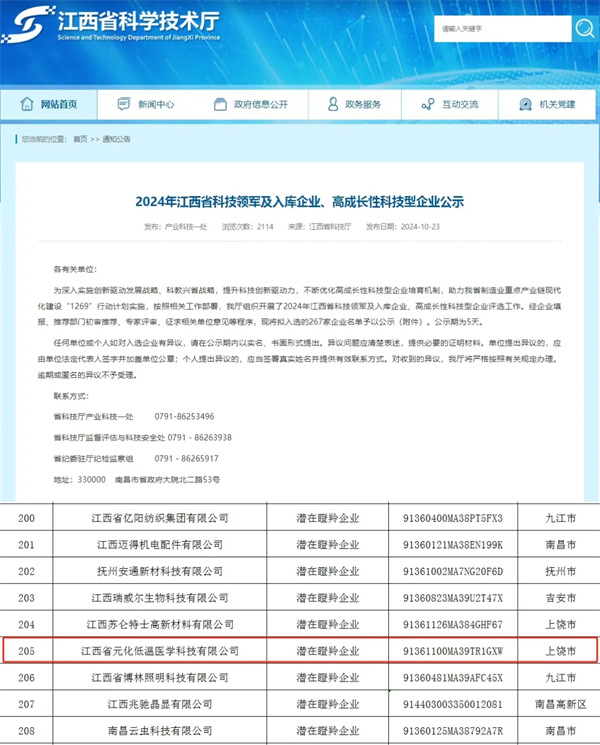Open the 互动交流 navigation item

click(x=460, y=104)
